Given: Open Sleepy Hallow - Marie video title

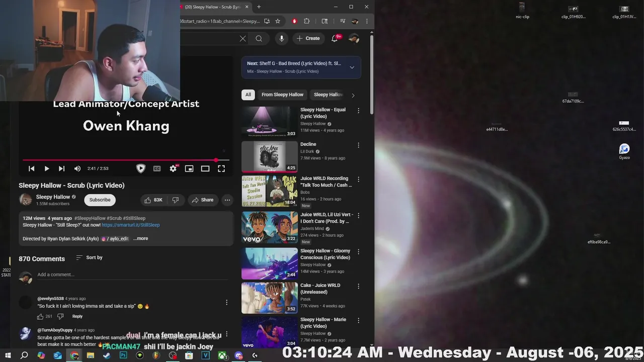Looking at the screenshot, I should (x=323, y=323).
